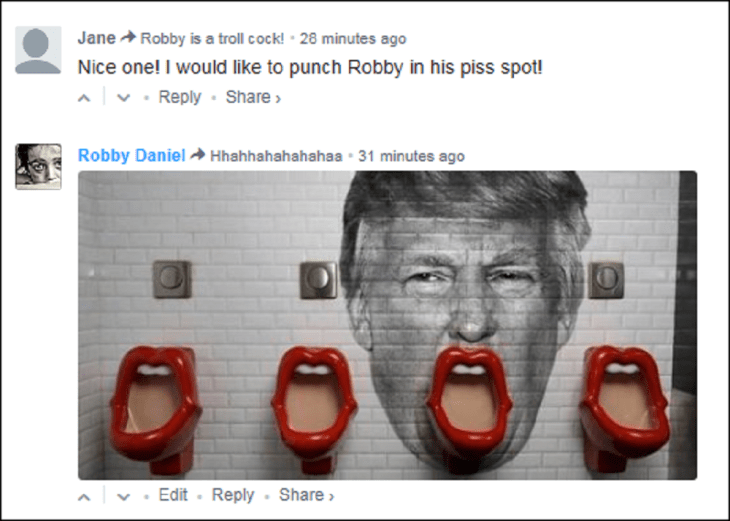Open Jane's username link
730x521 pixels.
point(96,38)
